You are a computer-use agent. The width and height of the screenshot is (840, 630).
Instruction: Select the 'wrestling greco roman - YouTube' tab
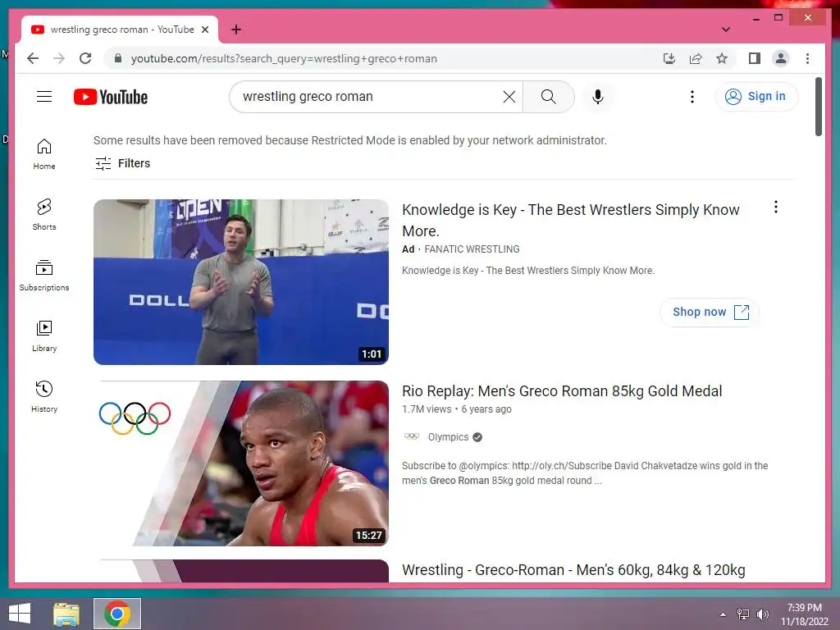tap(120, 30)
